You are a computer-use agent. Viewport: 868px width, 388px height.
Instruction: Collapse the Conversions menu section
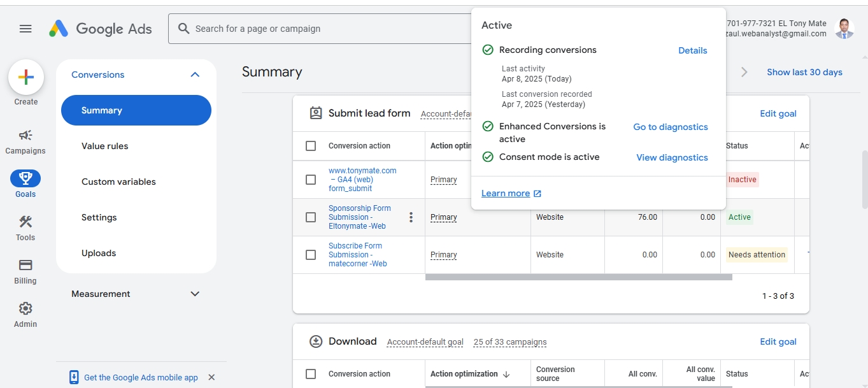[195, 75]
